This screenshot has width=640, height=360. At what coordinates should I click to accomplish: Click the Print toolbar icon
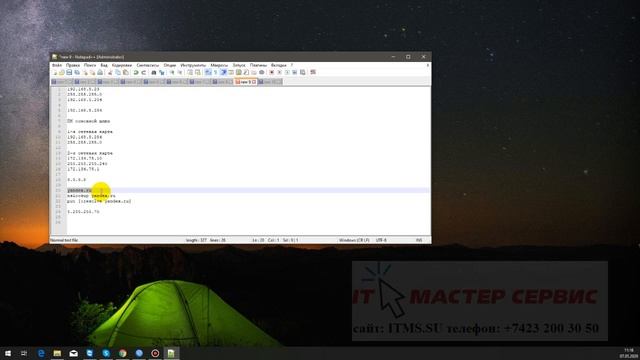tap(100, 72)
